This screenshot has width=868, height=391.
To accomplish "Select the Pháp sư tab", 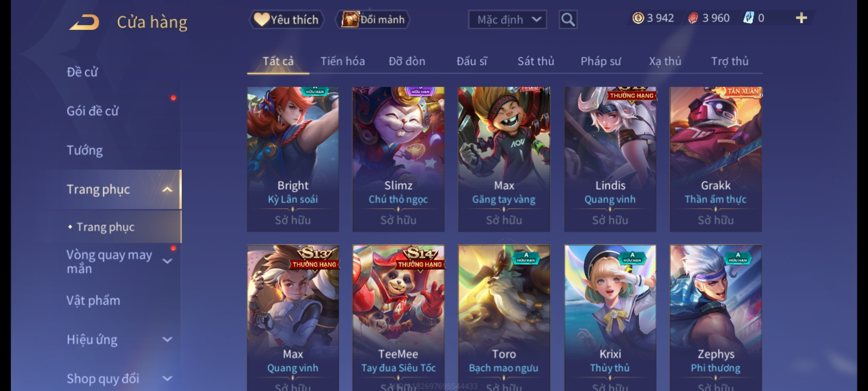I will (601, 61).
